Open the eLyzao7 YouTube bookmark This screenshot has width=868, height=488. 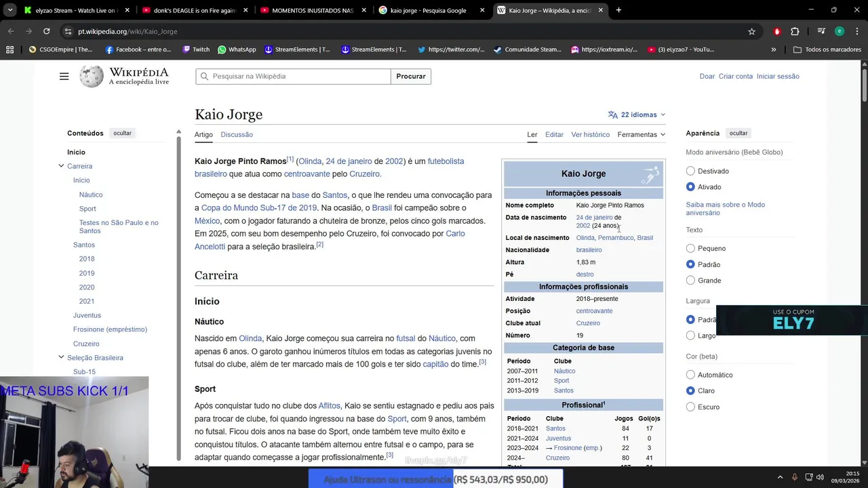pos(681,49)
